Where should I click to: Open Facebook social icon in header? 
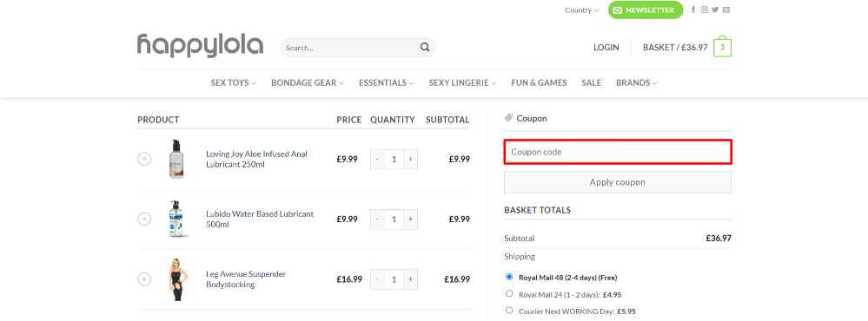pyautogui.click(x=693, y=10)
